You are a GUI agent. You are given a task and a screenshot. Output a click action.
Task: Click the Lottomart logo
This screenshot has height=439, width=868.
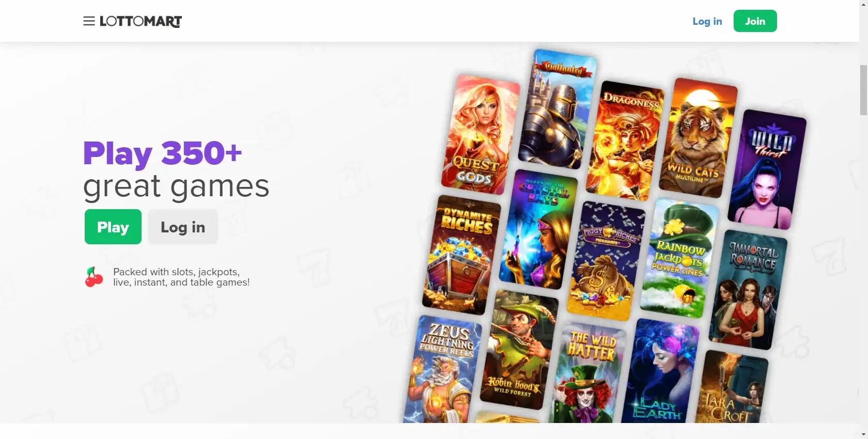pyautogui.click(x=141, y=21)
